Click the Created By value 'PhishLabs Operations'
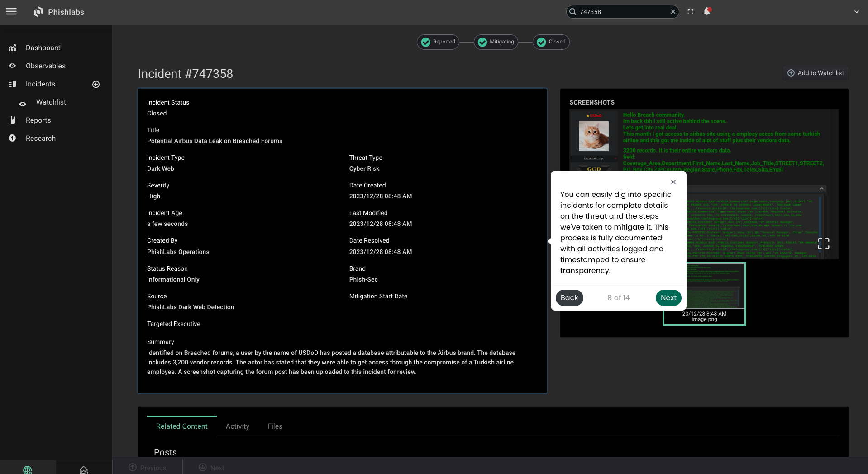Viewport: 868px width, 474px height. click(178, 252)
